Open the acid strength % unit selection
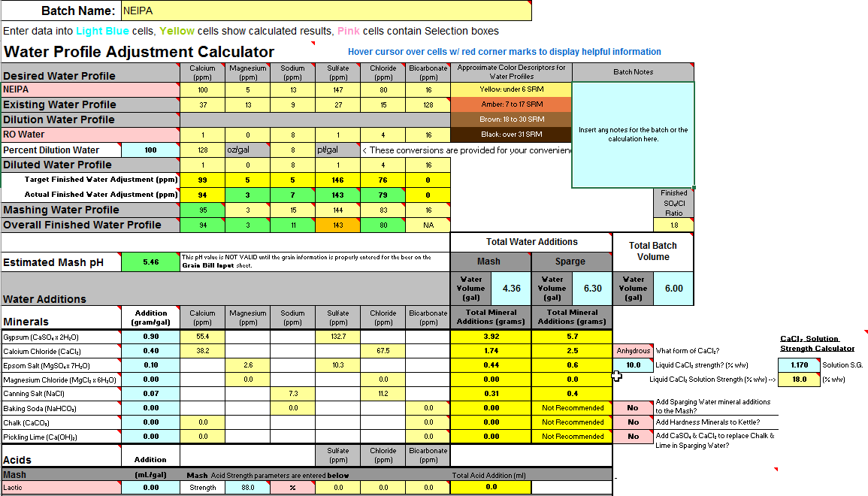The height and width of the screenshot is (496, 868). 292,488
